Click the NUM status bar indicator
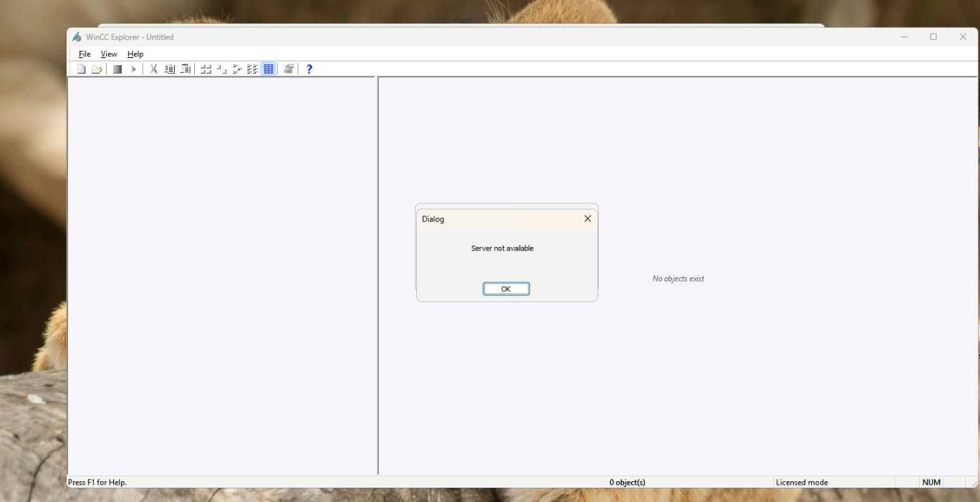The height and width of the screenshot is (502, 980). point(931,483)
